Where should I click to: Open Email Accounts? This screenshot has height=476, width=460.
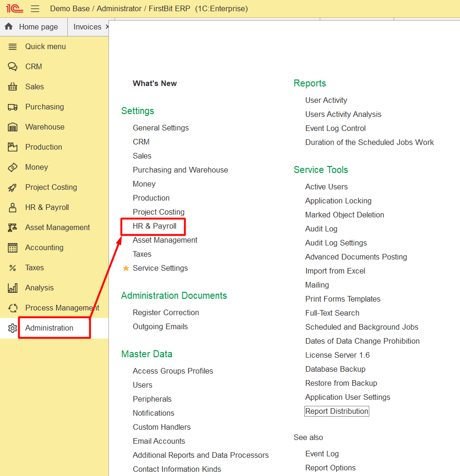(x=159, y=441)
